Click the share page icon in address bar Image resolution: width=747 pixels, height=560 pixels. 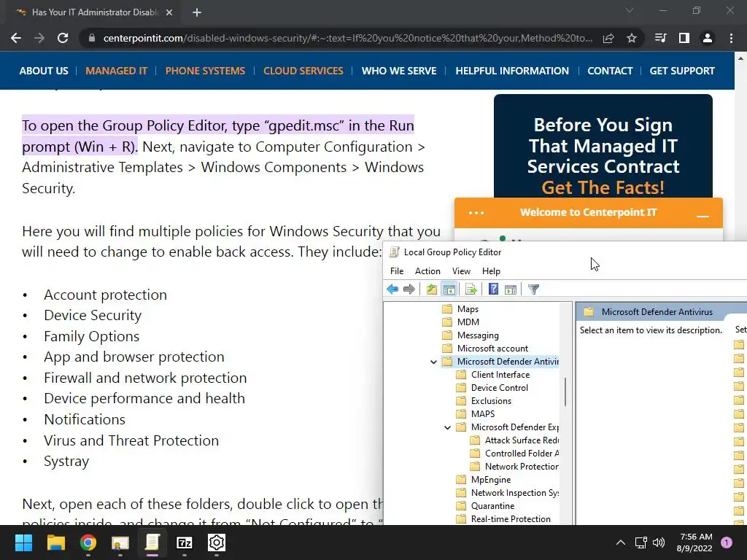[608, 38]
